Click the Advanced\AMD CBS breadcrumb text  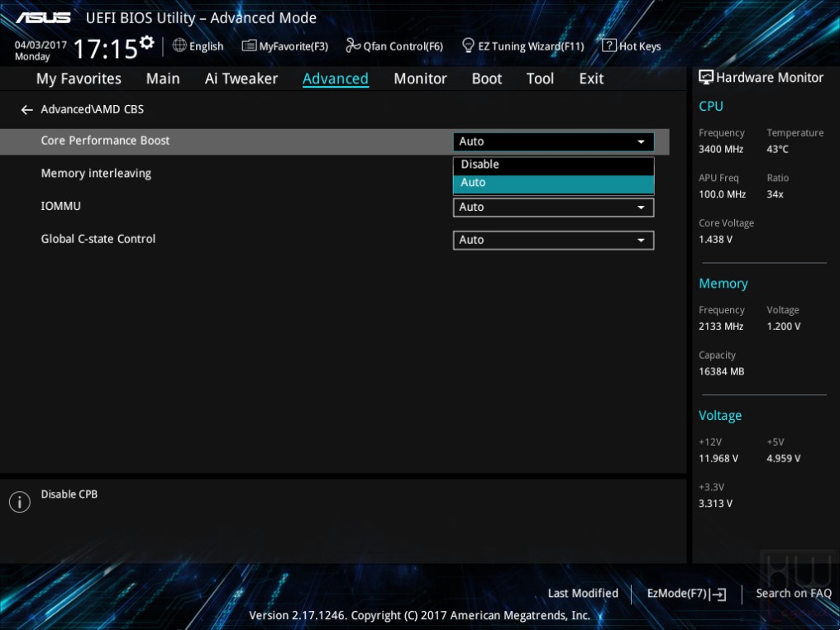coord(92,109)
